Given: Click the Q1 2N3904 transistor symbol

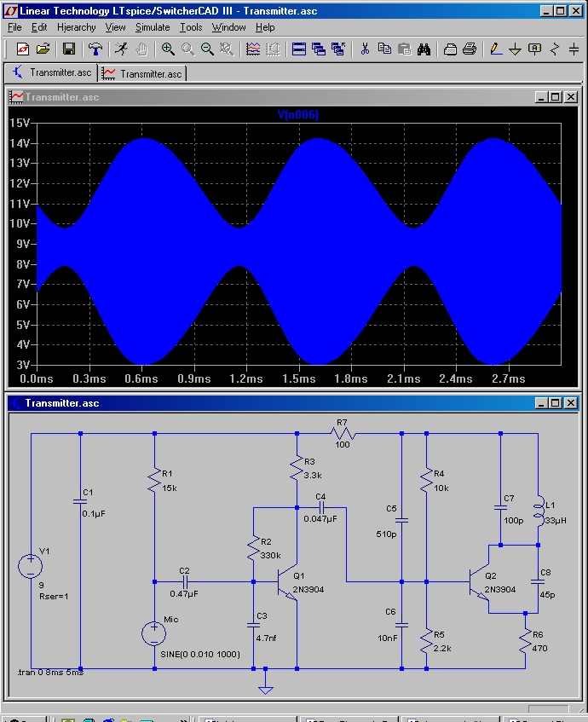Looking at the screenshot, I should [x=287, y=582].
